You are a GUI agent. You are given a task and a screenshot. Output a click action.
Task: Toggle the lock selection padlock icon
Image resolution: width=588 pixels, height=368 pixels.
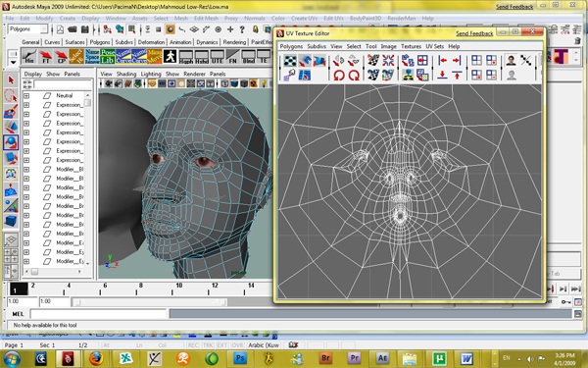(x=255, y=29)
